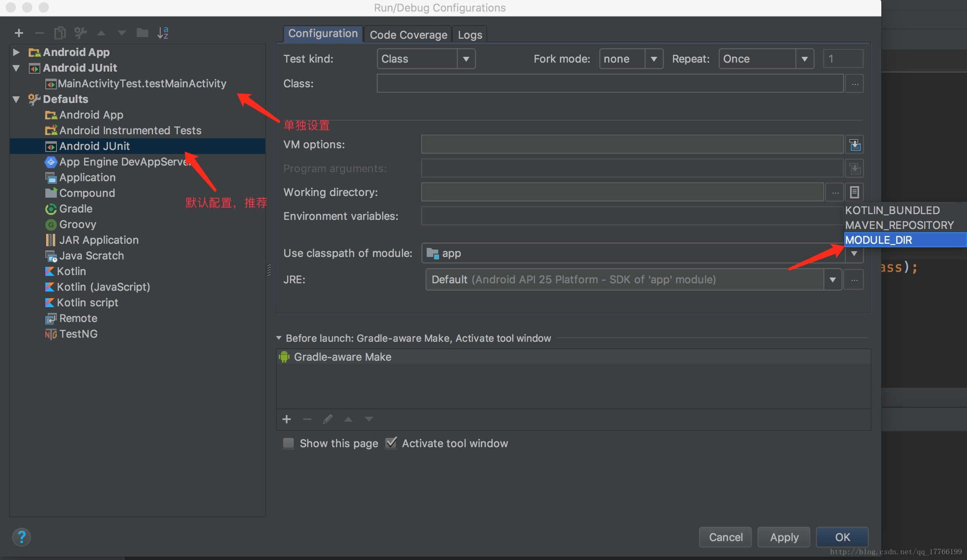Open the Fork mode dropdown

(654, 59)
